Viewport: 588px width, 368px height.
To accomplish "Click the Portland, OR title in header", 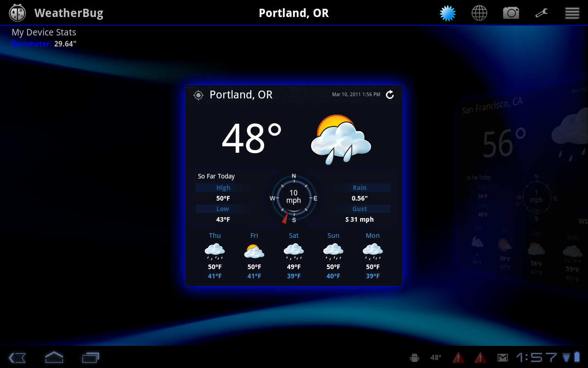I will coord(294,13).
